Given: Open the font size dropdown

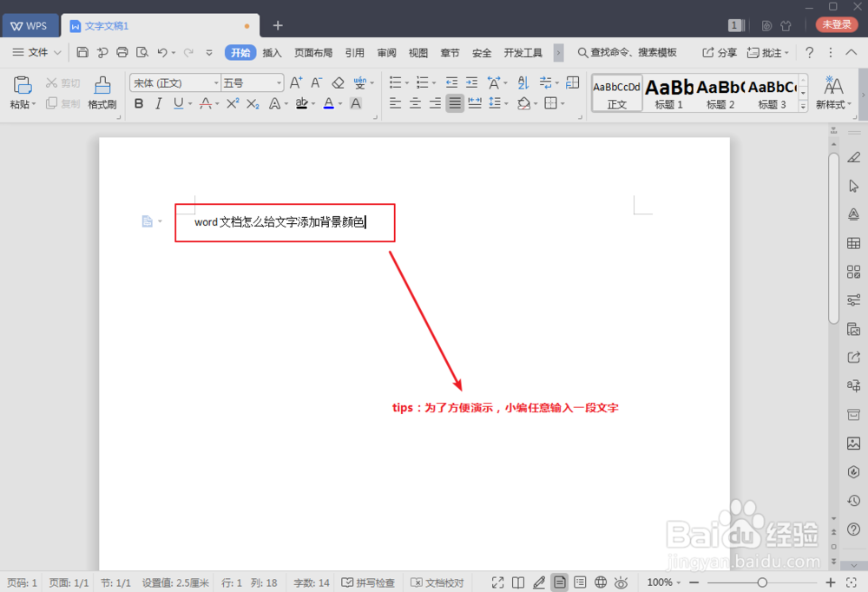Looking at the screenshot, I should pyautogui.click(x=279, y=82).
